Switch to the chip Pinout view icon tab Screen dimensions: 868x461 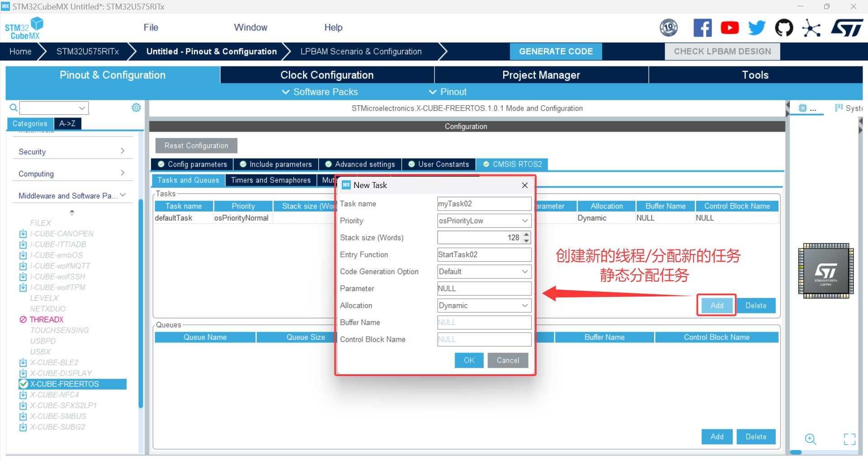(x=807, y=108)
